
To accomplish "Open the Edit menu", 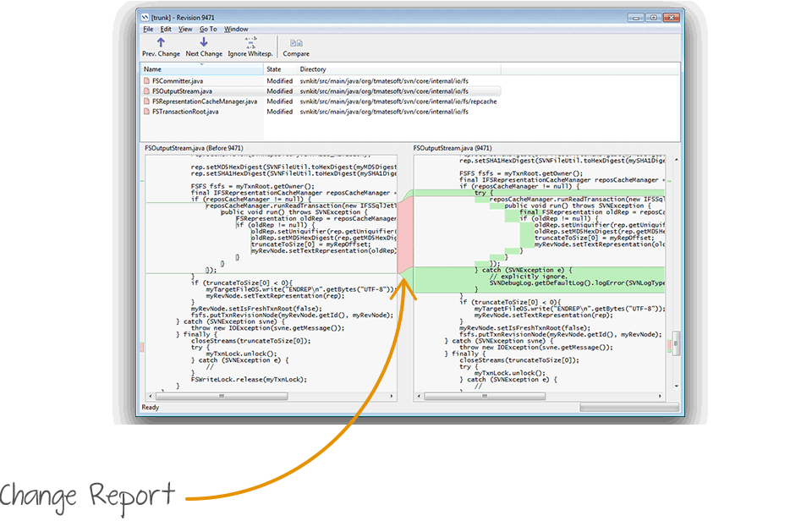I will point(166,29).
